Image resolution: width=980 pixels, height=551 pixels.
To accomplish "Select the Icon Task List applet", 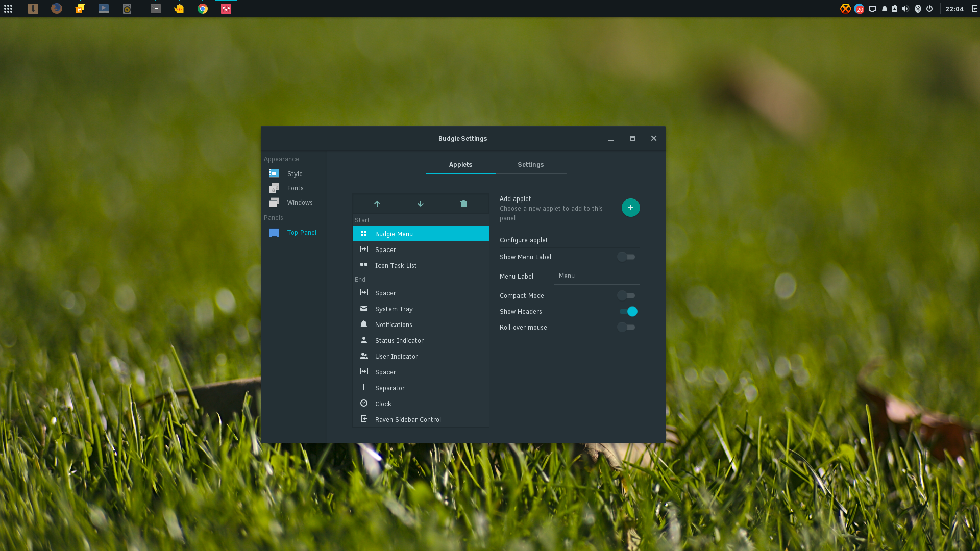I will (x=421, y=265).
